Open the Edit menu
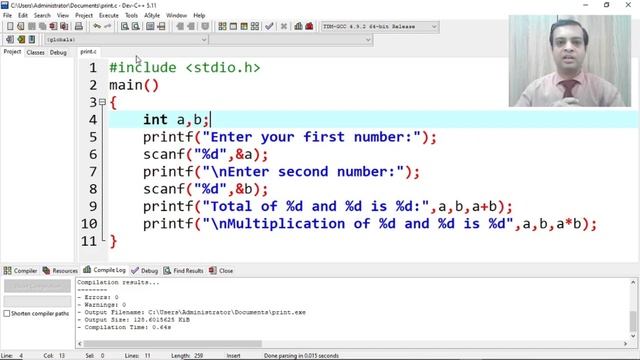 tap(23, 16)
